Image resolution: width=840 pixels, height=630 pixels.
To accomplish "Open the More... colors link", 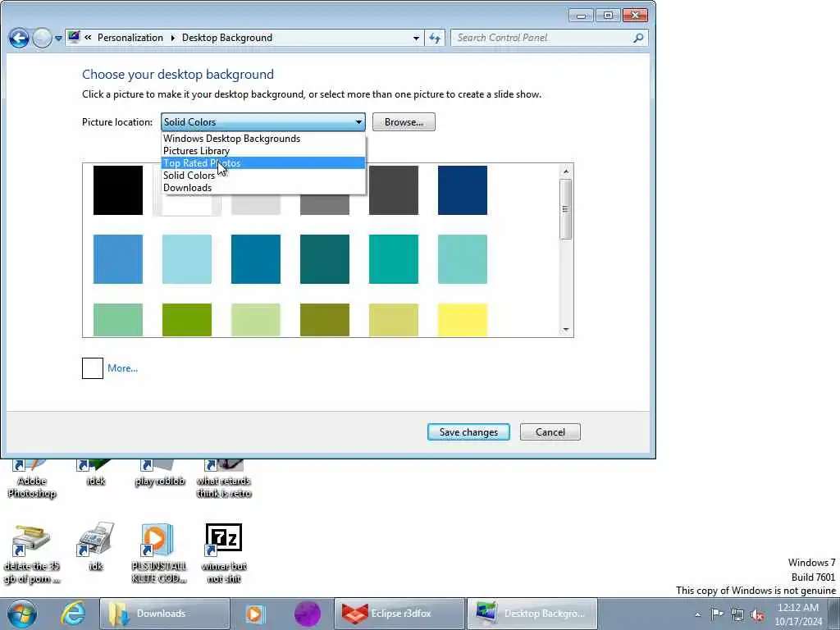I will (123, 368).
